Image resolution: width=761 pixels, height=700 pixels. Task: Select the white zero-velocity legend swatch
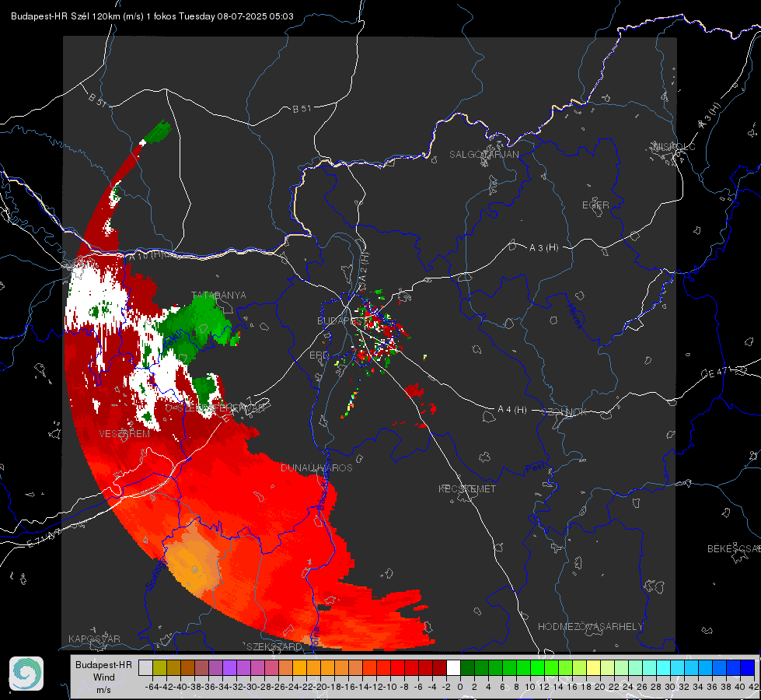(453, 667)
